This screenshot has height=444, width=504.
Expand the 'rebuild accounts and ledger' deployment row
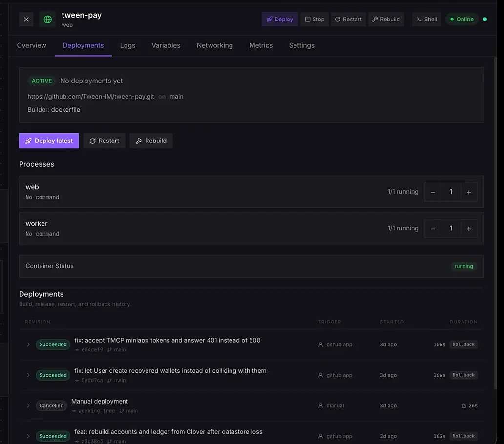28,436
